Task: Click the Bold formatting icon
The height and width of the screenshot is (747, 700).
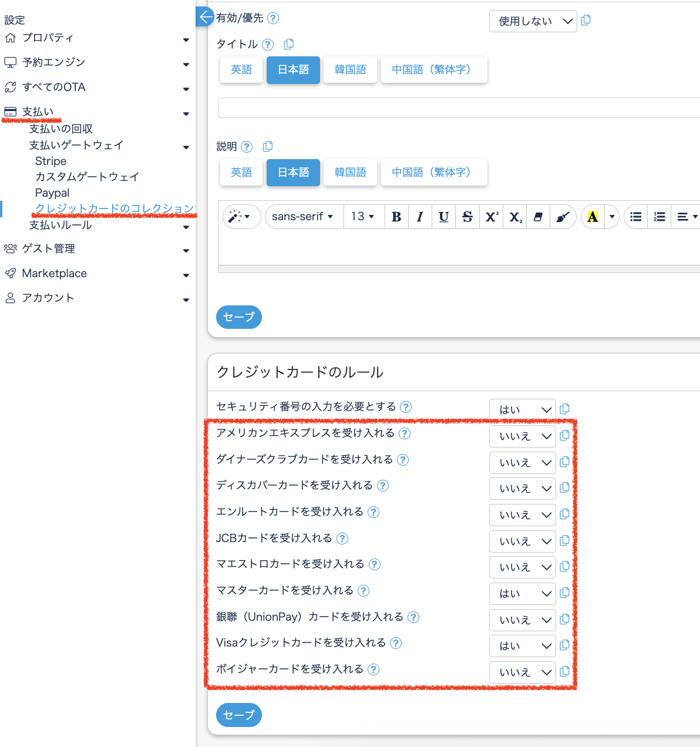Action: 396,217
